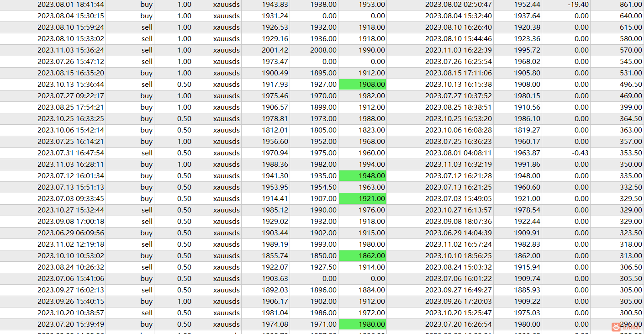Click close time 2023.08.25 18:38:51
This screenshot has height=334, width=644.
click(459, 107)
